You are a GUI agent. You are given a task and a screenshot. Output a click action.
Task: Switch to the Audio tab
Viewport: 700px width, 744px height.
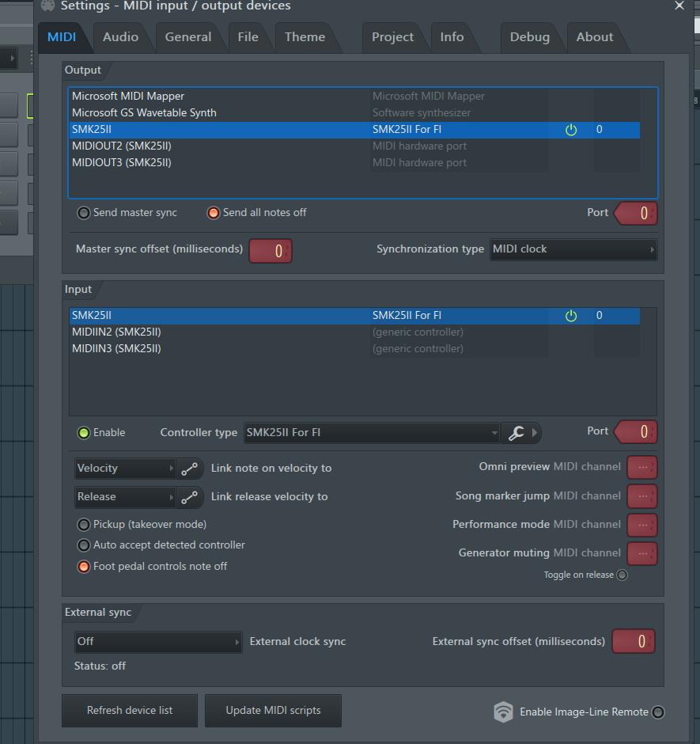coord(120,37)
